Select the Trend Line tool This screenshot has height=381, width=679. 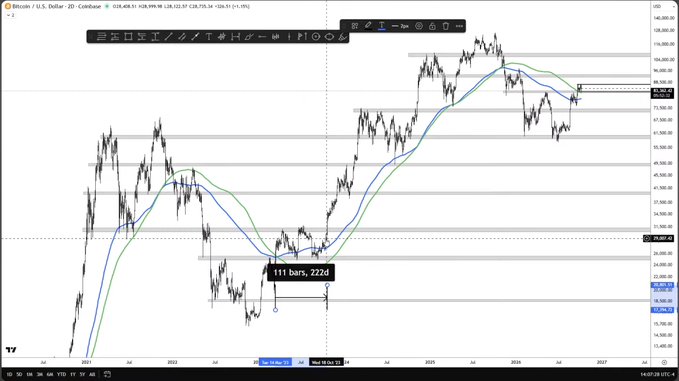168,37
